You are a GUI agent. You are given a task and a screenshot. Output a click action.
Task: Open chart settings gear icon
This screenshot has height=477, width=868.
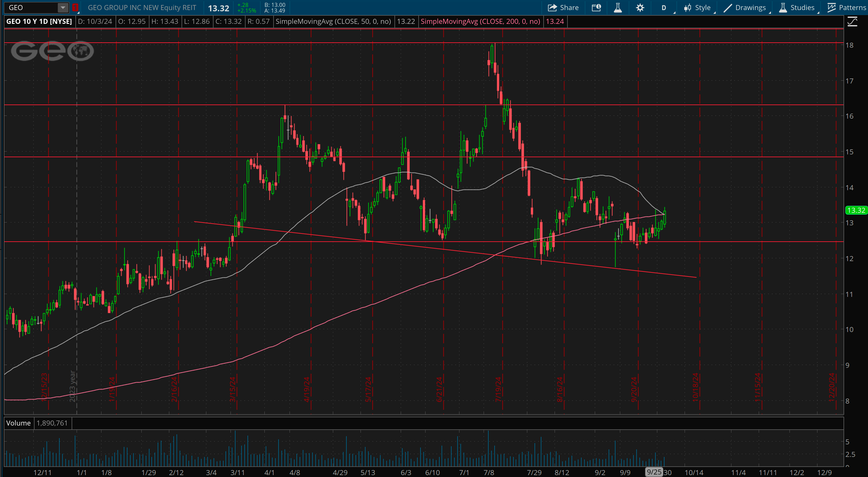point(640,8)
